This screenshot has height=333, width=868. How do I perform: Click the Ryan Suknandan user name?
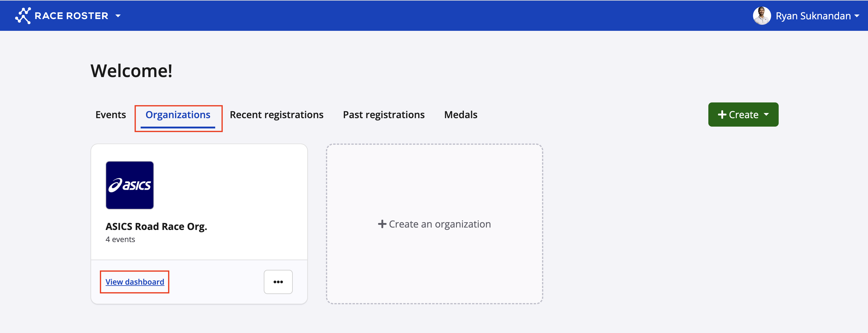coord(813,16)
